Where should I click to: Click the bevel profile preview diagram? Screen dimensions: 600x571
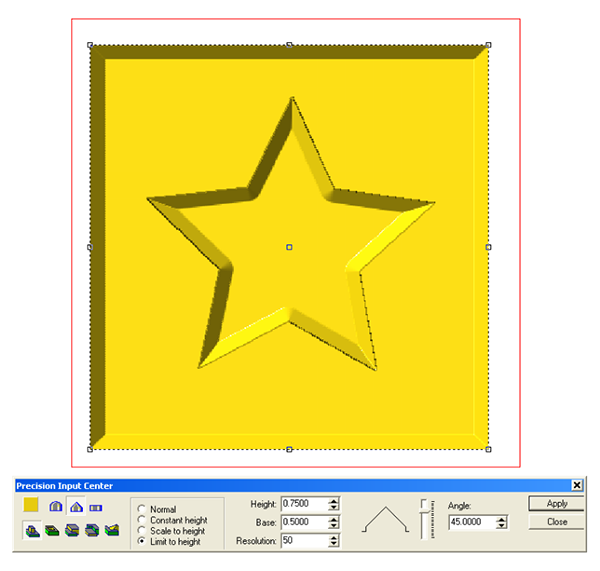(x=385, y=520)
